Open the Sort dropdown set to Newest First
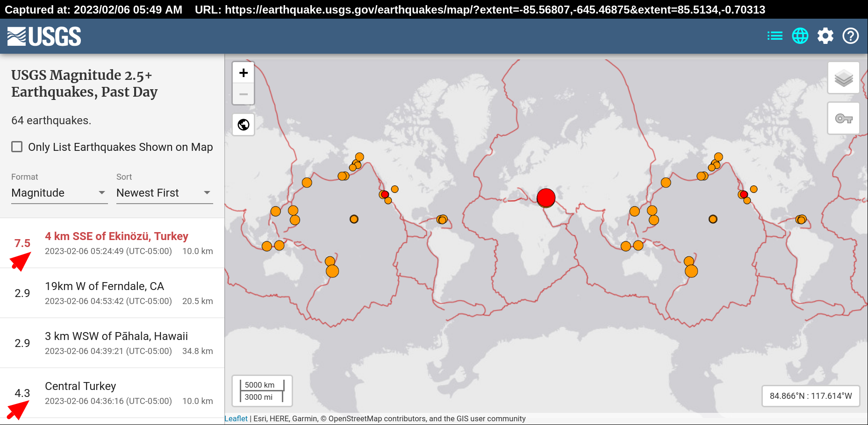This screenshot has height=425, width=868. (x=165, y=193)
